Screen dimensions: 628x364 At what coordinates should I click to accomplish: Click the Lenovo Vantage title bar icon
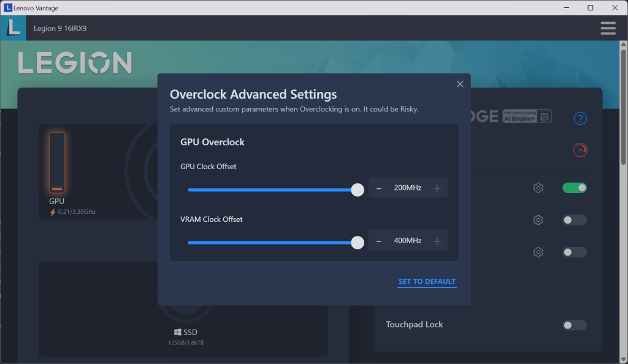(x=7, y=7)
